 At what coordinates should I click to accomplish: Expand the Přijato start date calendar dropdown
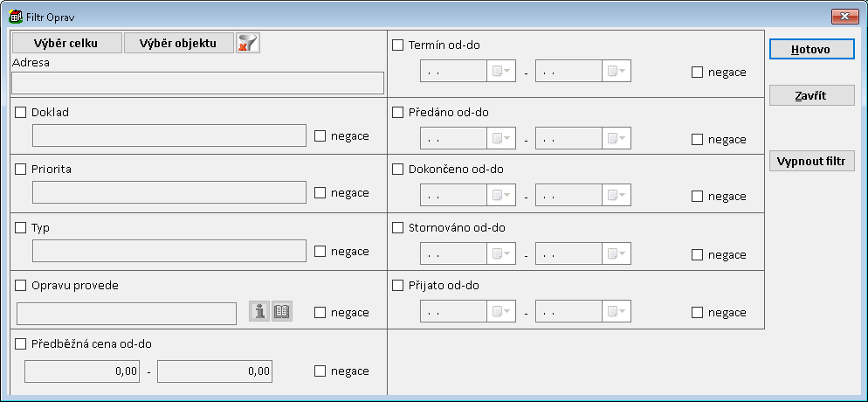pos(501,312)
